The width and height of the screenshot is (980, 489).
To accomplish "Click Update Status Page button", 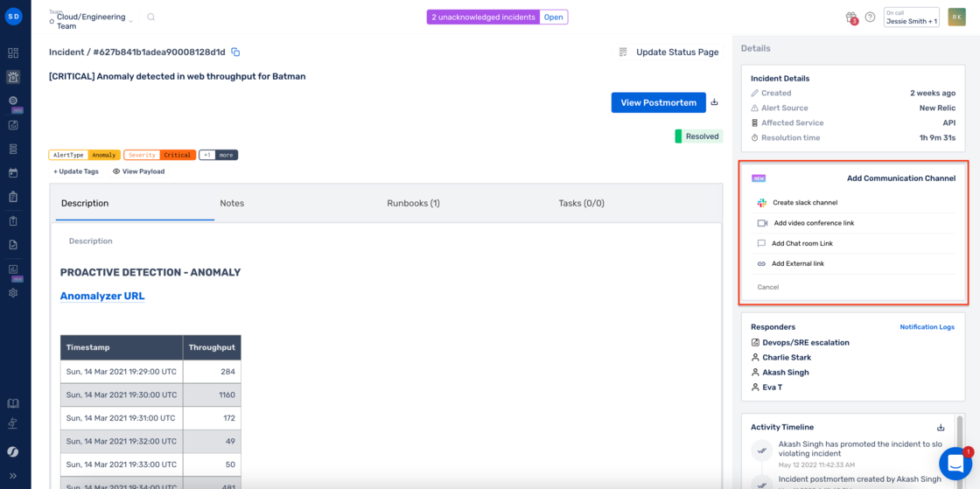I will pos(668,52).
